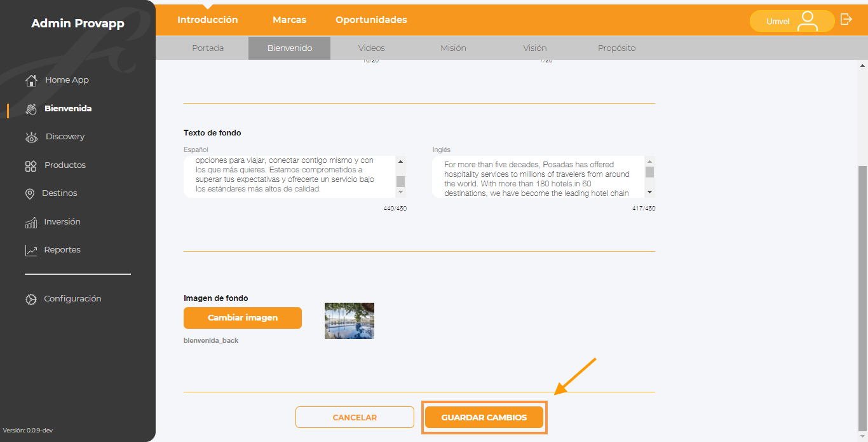Open the Visión tab

[535, 48]
